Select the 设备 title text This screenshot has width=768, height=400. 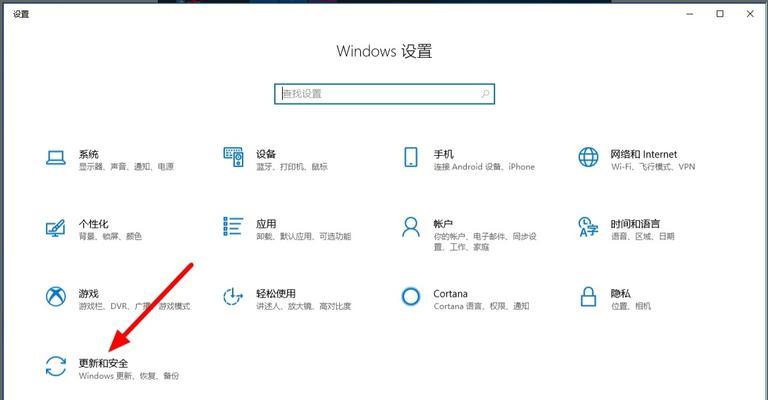266,154
